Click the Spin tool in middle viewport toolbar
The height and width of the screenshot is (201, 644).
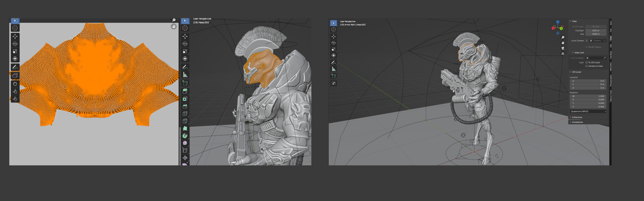click(185, 136)
